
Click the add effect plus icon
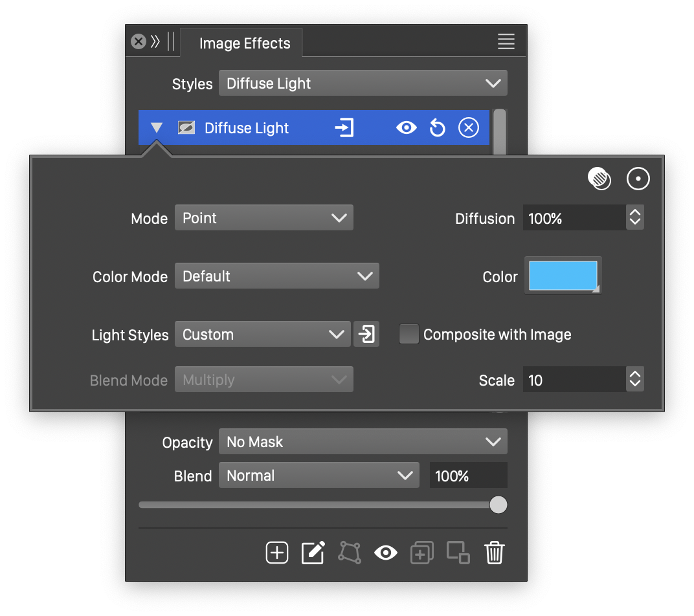(276, 553)
